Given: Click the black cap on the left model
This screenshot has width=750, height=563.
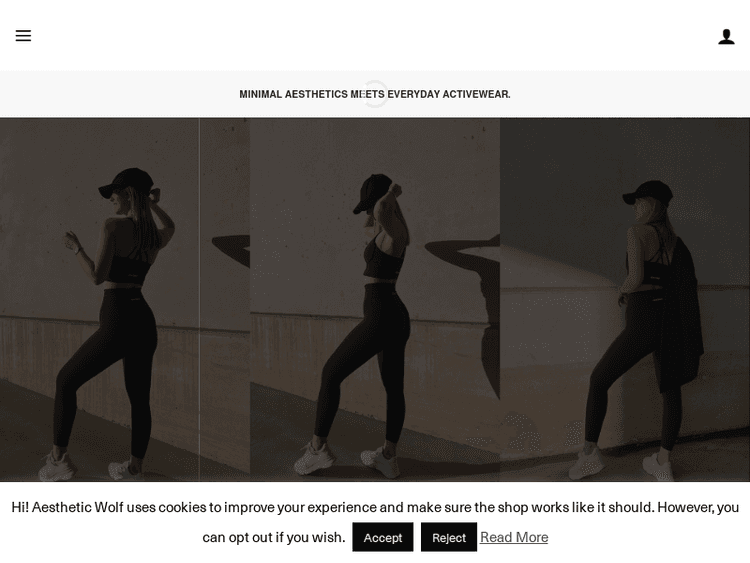Looking at the screenshot, I should click(126, 183).
